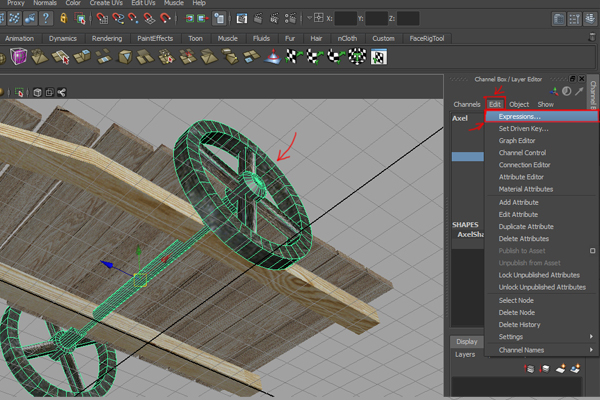Enable Snap to points magnet icon

(133, 18)
